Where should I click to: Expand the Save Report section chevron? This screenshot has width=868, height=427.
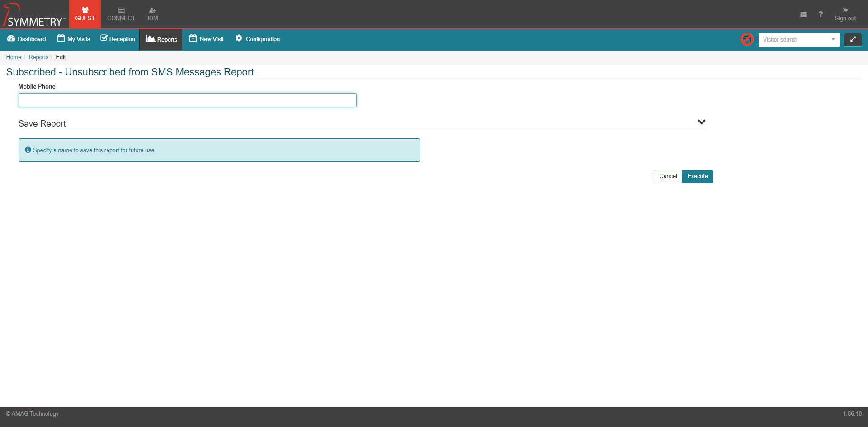coord(702,122)
